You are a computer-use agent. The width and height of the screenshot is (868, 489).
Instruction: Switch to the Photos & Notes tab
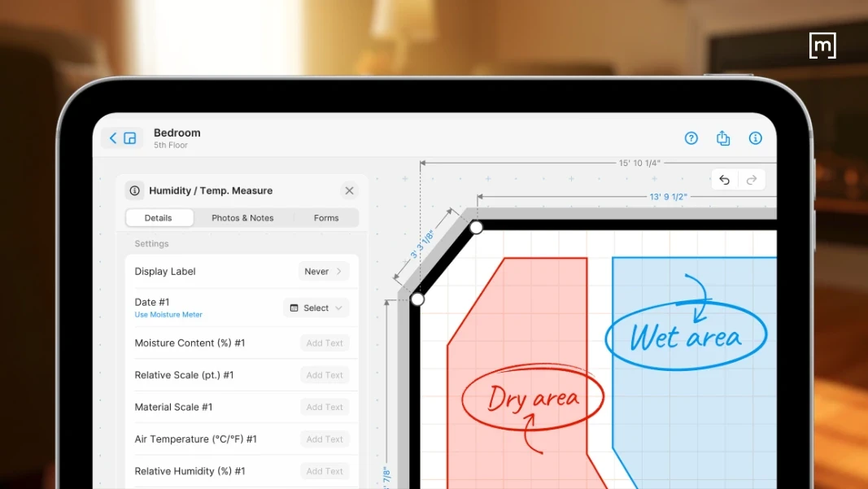coord(242,217)
